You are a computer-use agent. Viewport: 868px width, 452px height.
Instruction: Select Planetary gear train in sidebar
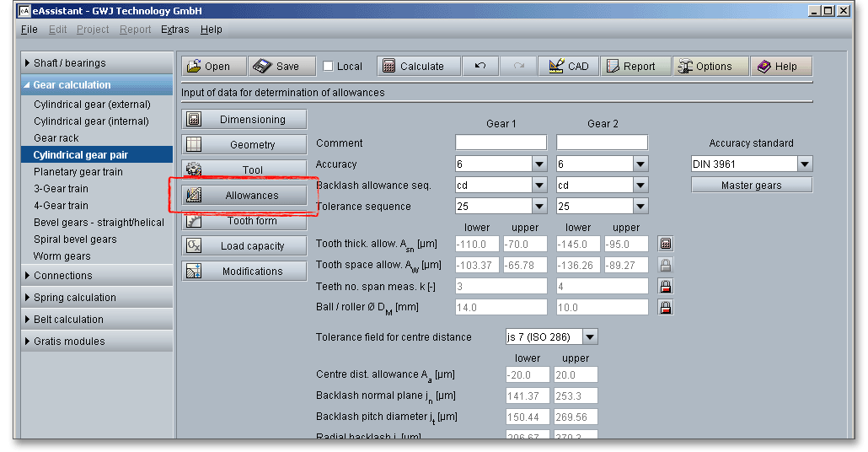pyautogui.click(x=78, y=172)
